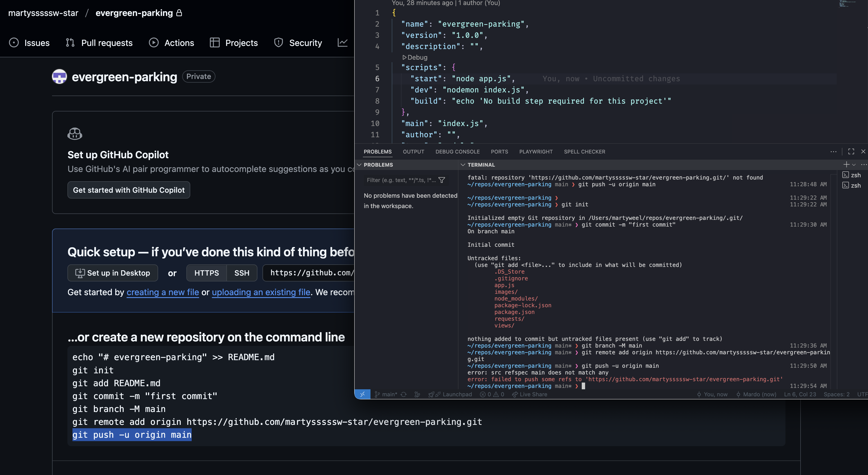Click line number 6 in editor gutter
Viewport: 868px width, 475px height.
pyautogui.click(x=377, y=79)
